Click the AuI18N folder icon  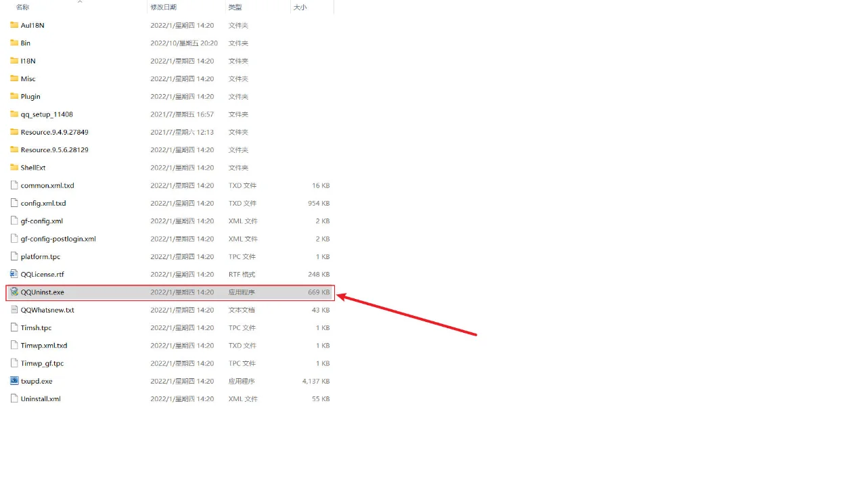14,25
